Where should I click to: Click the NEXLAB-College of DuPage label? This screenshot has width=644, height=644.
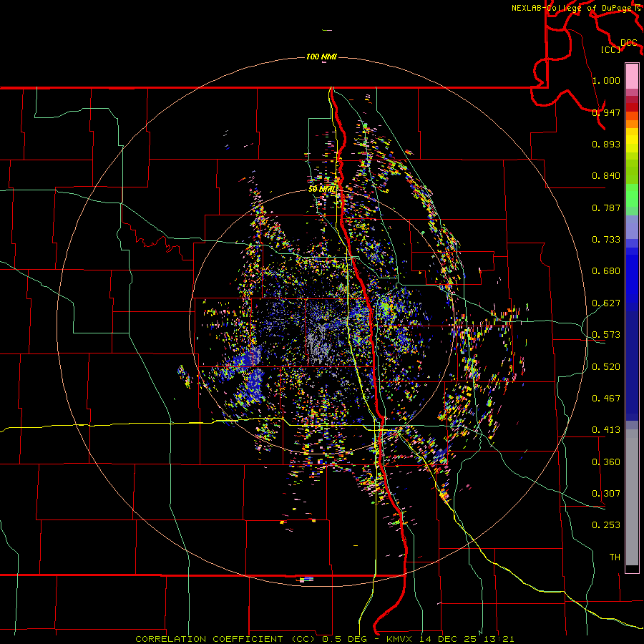point(571,8)
